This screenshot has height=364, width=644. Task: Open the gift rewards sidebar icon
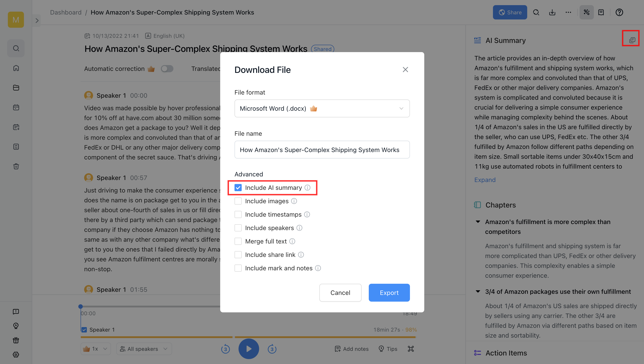tap(16, 340)
